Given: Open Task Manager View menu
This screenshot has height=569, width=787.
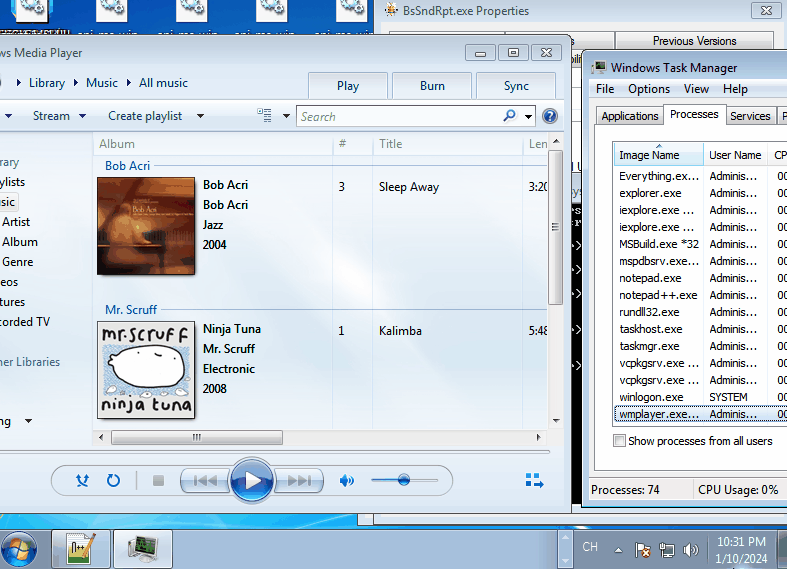Looking at the screenshot, I should 696,89.
